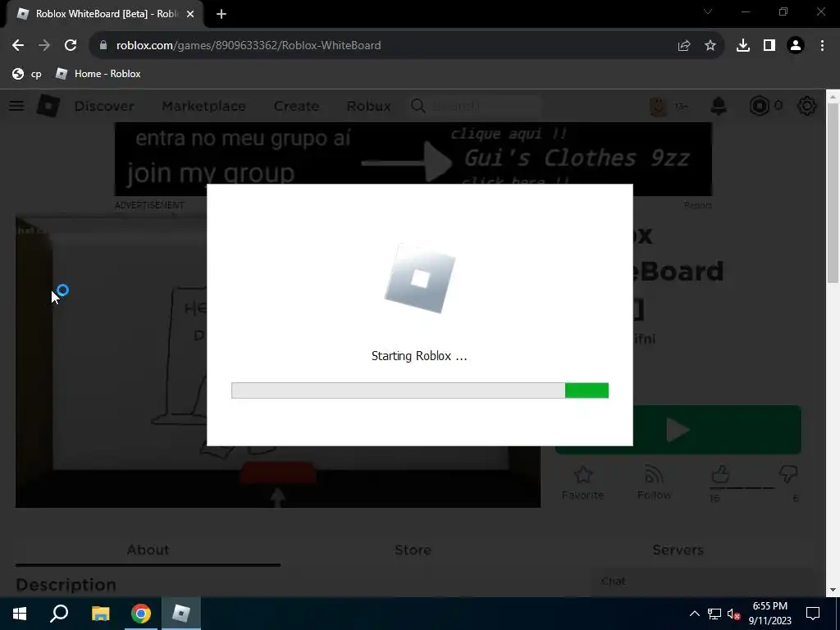The image size is (840, 630).
Task: Click the Roblox logo icon
Action: click(48, 106)
